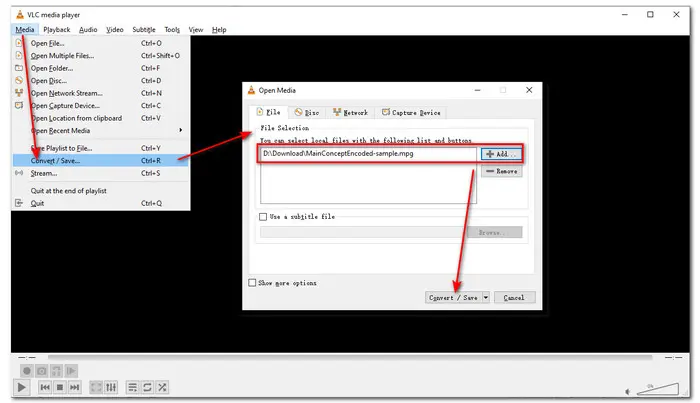
Task: Set level on the volume slider
Action: [x=658, y=389]
